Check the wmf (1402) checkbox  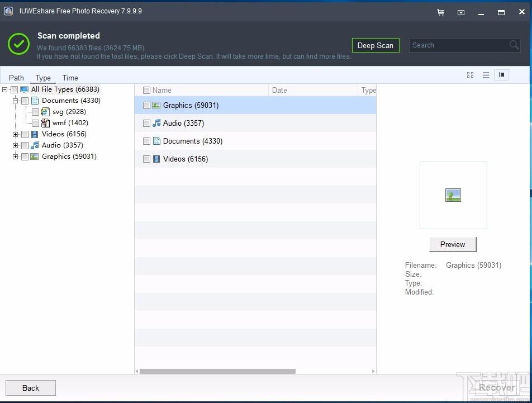tap(35, 123)
